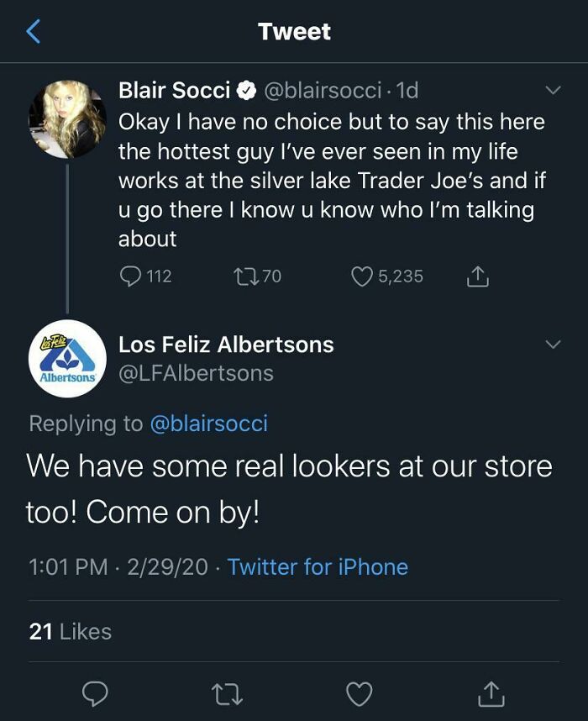View the 70 retweets count
The image size is (588, 721).
271,276
